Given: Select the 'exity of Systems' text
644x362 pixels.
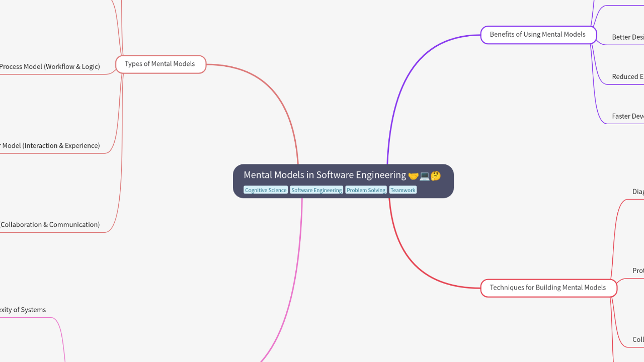Looking at the screenshot, I should point(23,310).
